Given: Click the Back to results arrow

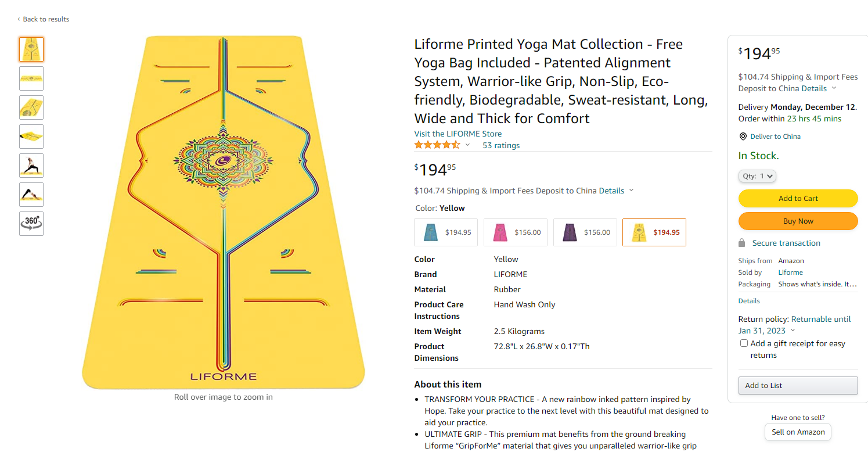Looking at the screenshot, I should coord(19,19).
